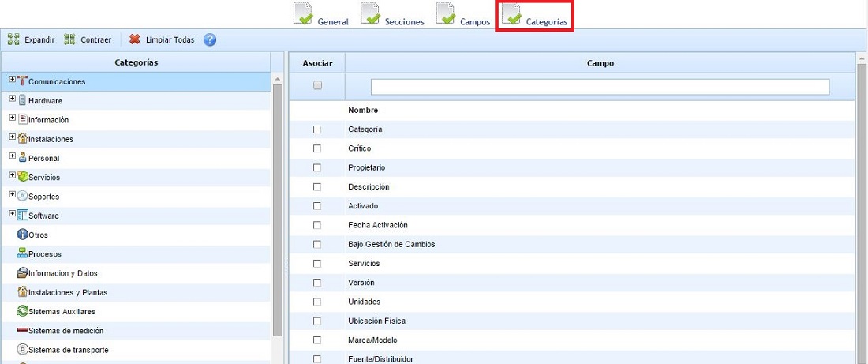Screen dimensions: 868x364
Task: Expand the Hardware category node
Action: [x=13, y=99]
